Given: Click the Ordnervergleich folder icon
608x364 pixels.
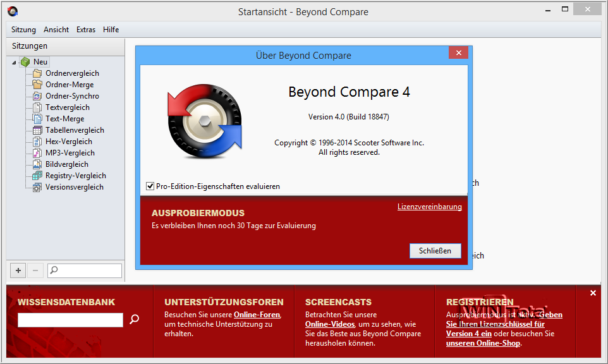Looking at the screenshot, I should point(37,73).
